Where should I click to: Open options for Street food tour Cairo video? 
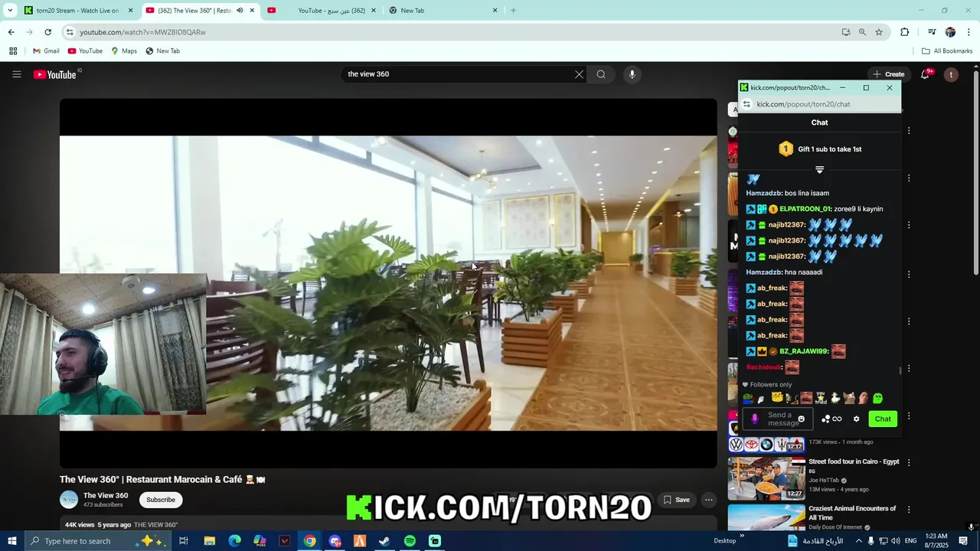909,462
